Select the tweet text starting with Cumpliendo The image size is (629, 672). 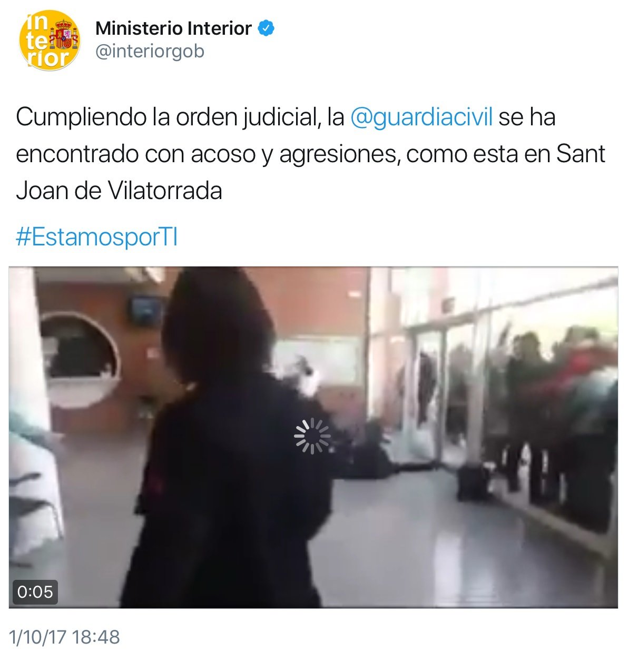[x=311, y=154]
